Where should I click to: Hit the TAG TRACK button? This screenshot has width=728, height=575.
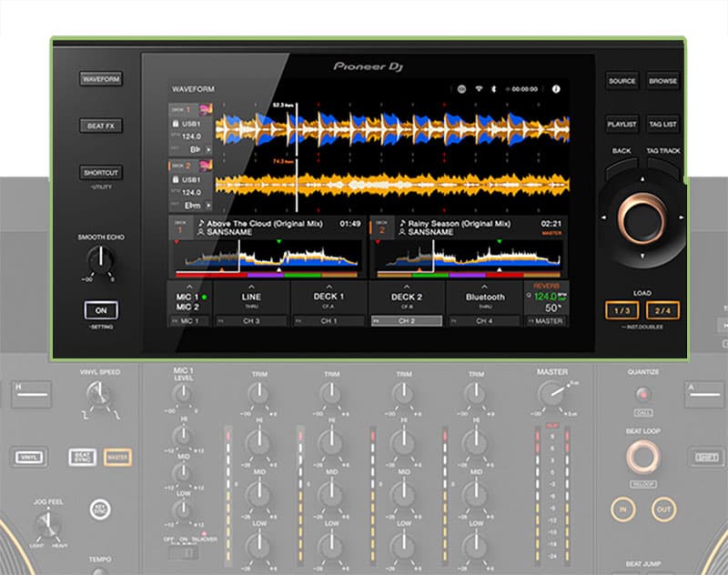(x=663, y=167)
